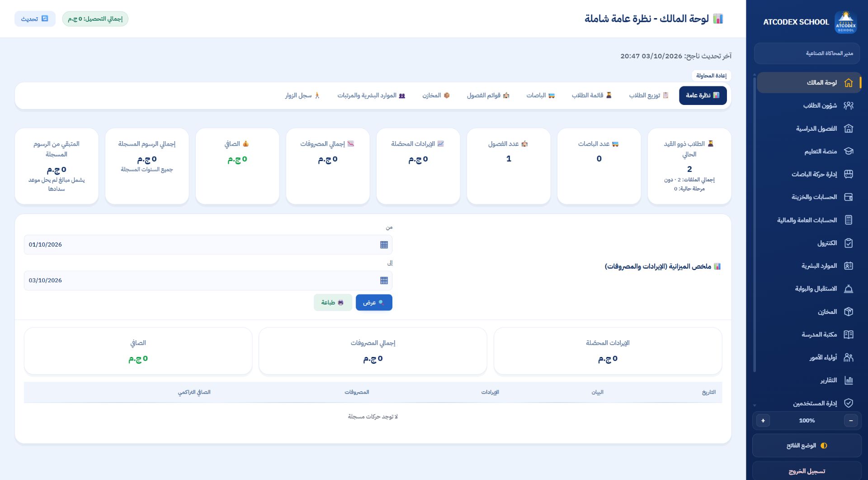Open Reports chart icon in sidebar
This screenshot has height=480, width=868.
[x=849, y=380]
